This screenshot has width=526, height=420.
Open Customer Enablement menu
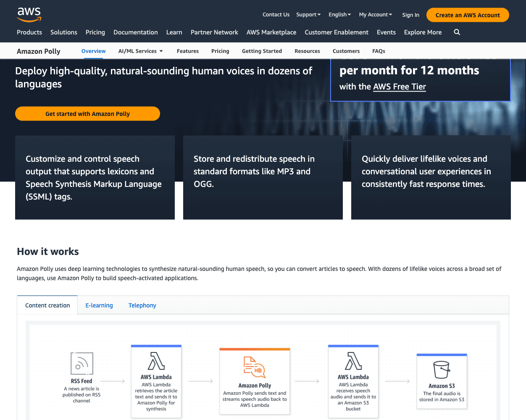click(x=337, y=32)
